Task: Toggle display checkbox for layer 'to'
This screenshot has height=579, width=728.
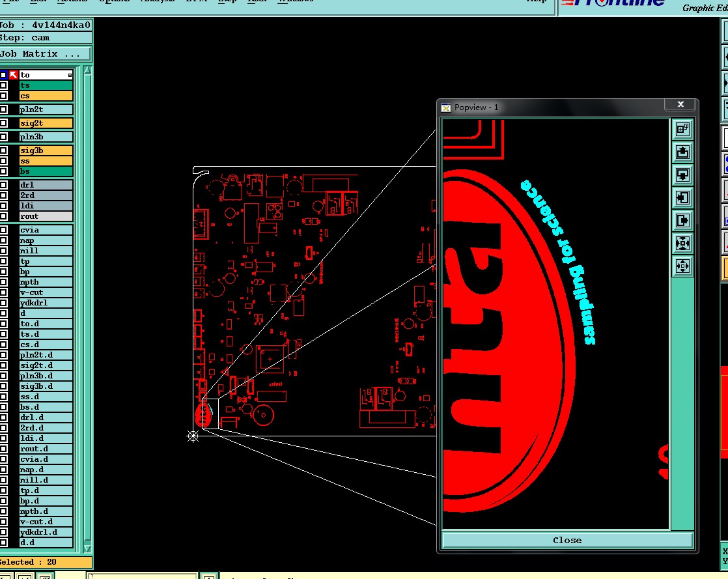Action: (x=3, y=75)
